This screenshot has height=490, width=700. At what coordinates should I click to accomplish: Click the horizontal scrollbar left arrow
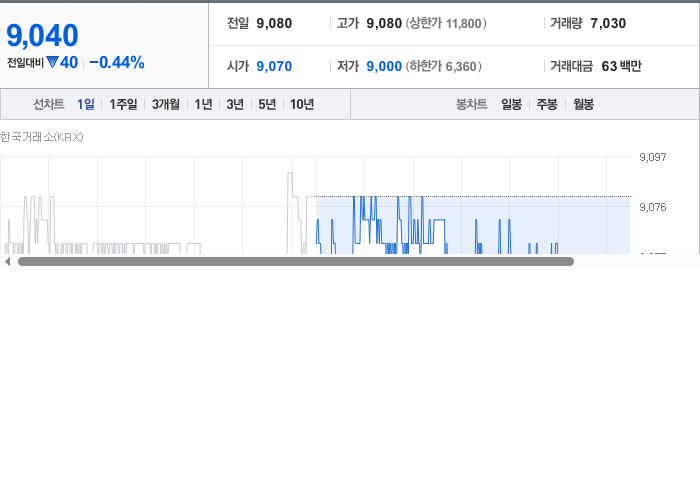click(7, 262)
